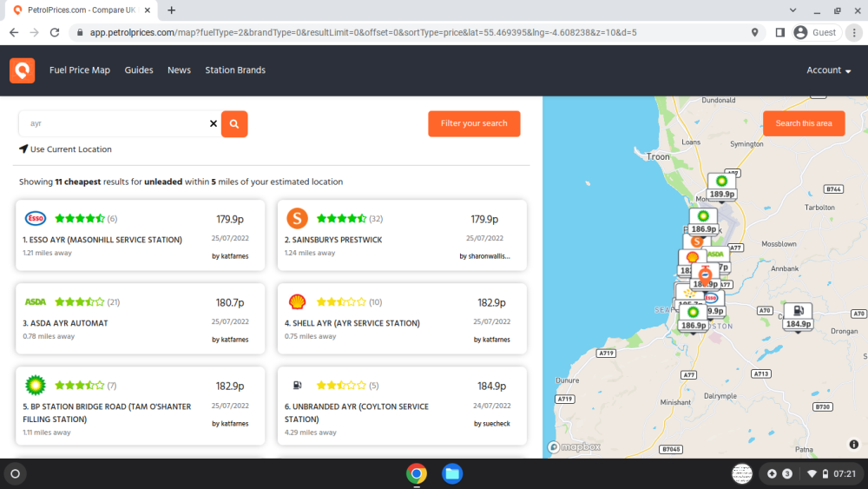Screen dimensions: 868x489
Task: Open a new browser tab
Action: click(172, 10)
